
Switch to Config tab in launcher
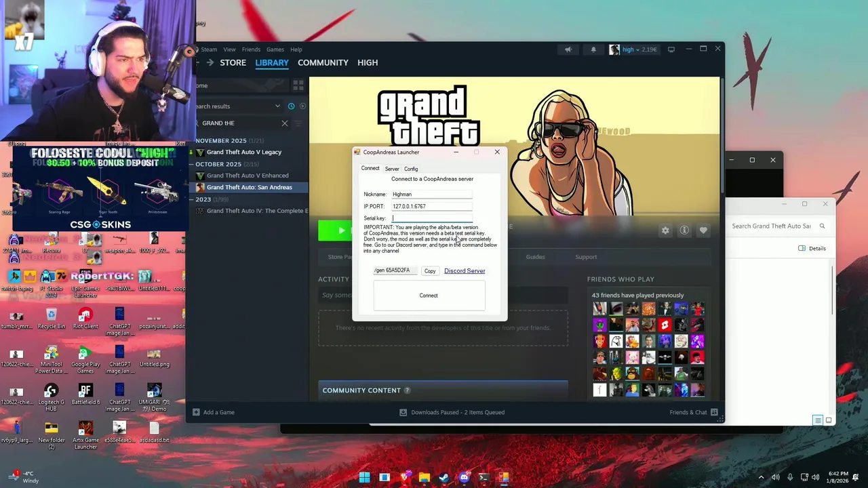point(411,169)
